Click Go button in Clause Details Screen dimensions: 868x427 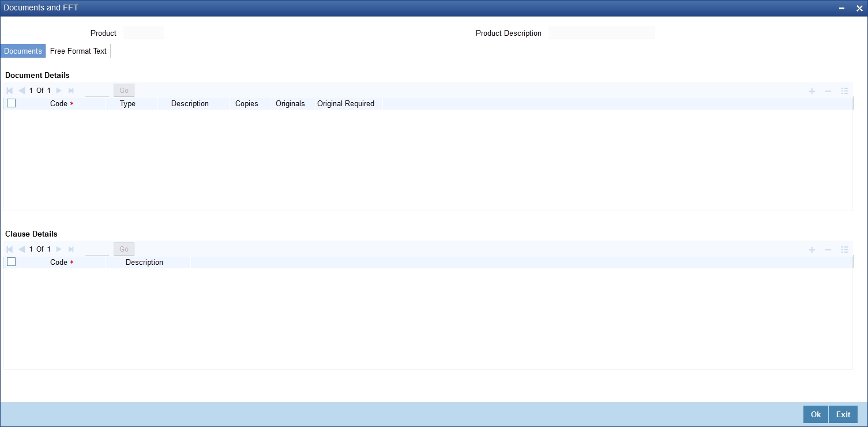point(124,249)
